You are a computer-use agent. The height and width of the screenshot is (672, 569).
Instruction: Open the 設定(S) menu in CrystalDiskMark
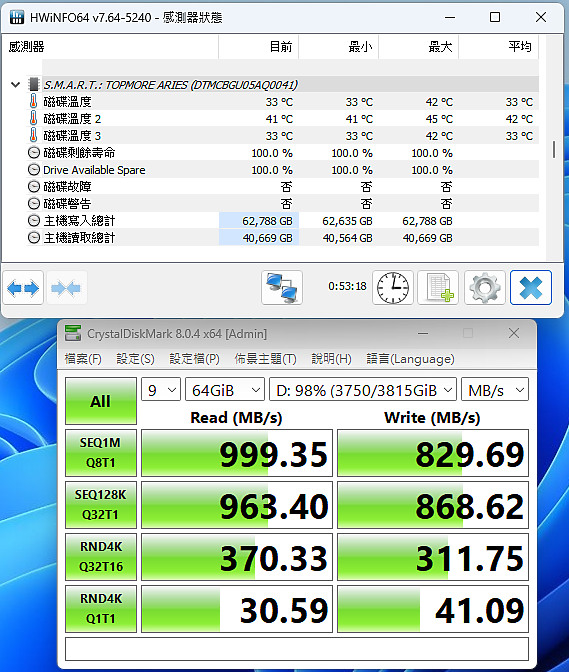pyautogui.click(x=135, y=359)
